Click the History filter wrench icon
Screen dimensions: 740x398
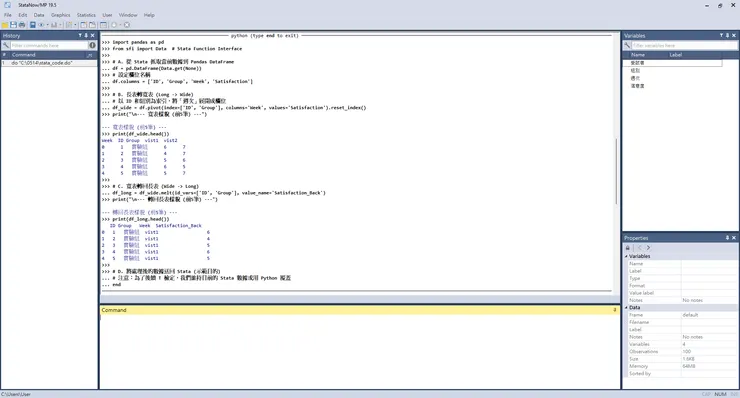[6, 45]
